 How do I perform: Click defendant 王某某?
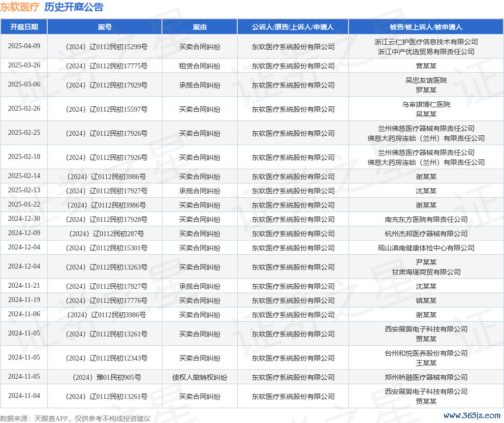(426, 363)
